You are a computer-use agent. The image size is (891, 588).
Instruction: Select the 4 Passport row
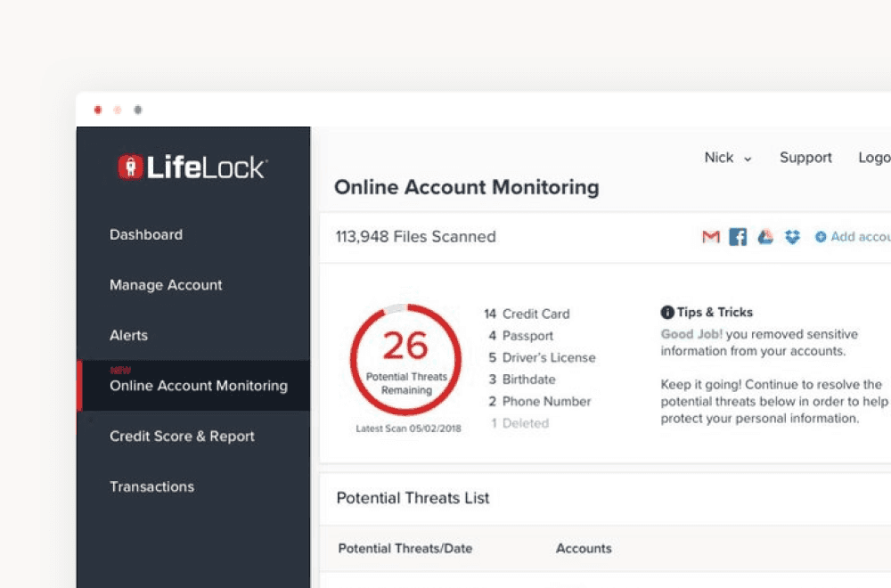(520, 336)
